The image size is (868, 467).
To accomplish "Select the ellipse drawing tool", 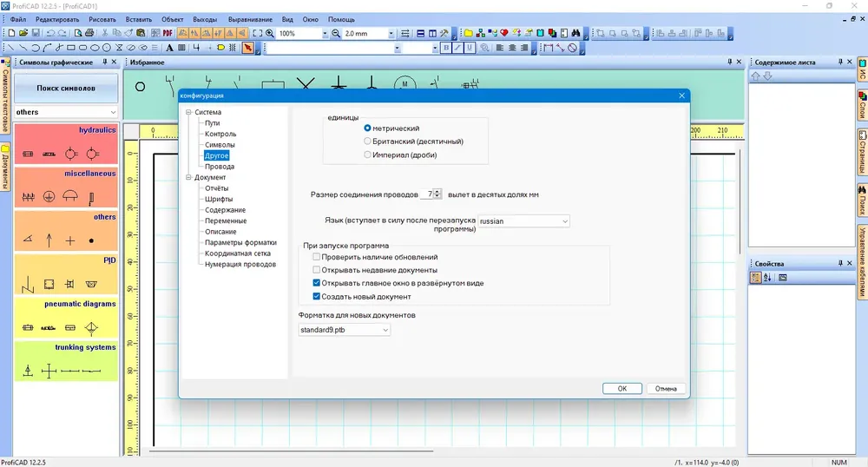I will 95,48.
